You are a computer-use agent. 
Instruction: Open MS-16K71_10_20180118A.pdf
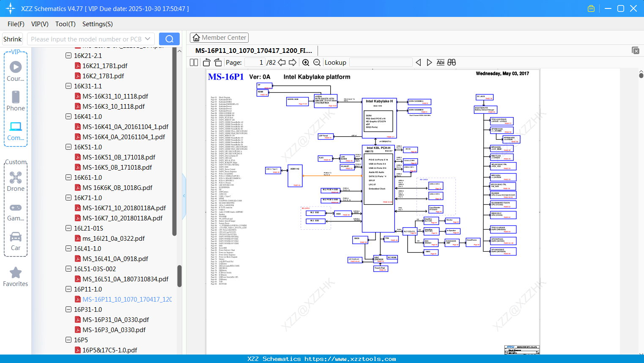tap(124, 208)
